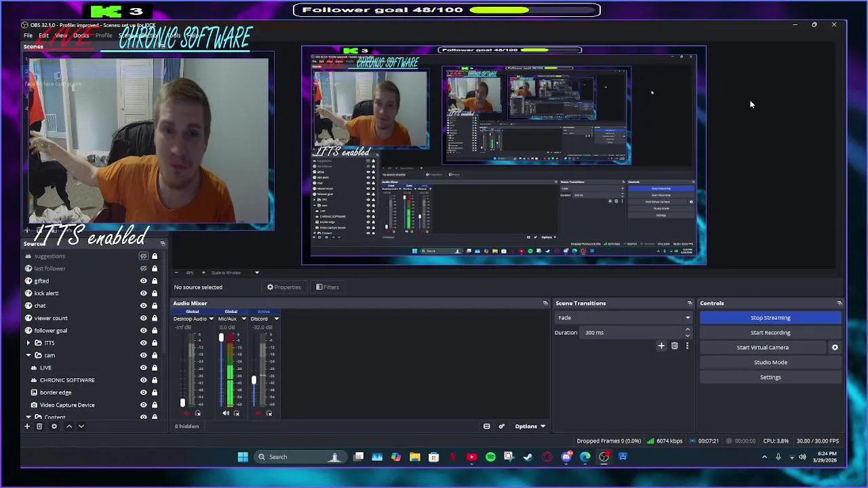This screenshot has height=488, width=868.
Task: Collapse the cam source group
Action: coord(28,355)
